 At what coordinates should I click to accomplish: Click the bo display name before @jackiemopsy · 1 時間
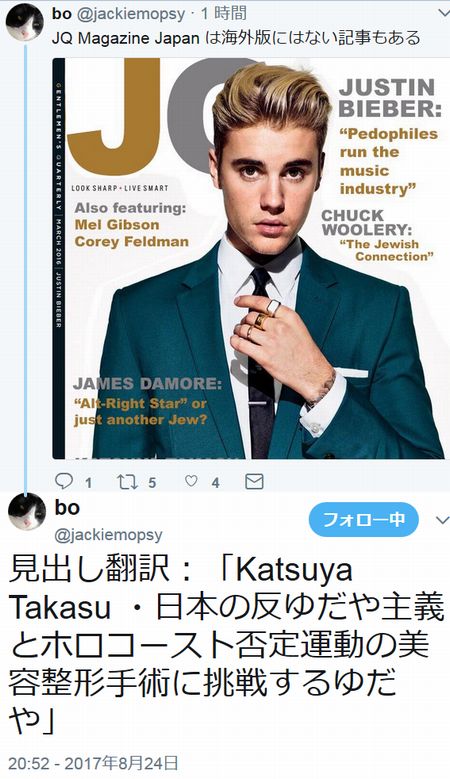tap(62, 13)
